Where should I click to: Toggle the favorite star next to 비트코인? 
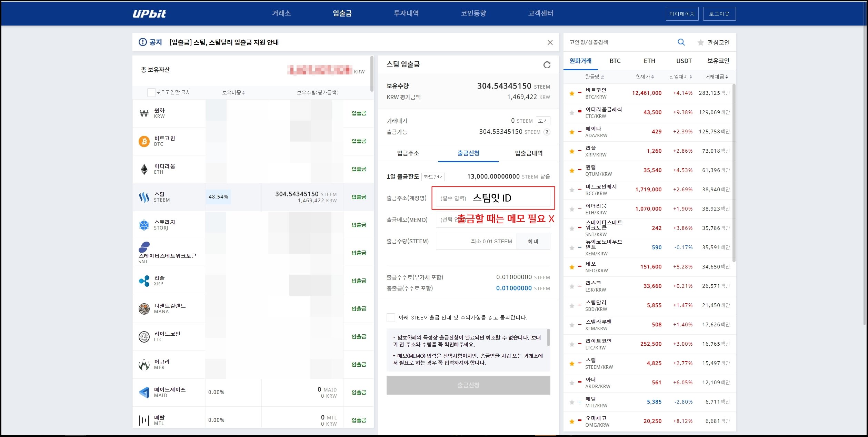click(x=571, y=93)
